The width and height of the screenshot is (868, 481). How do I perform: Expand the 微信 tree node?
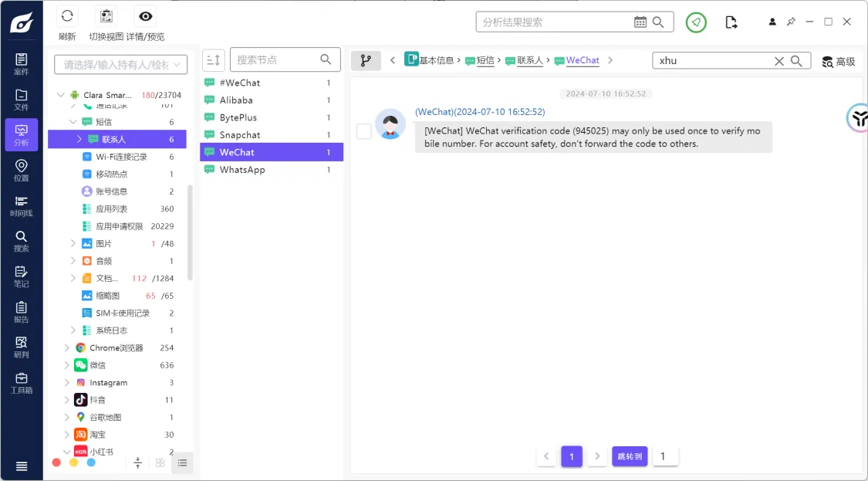67,365
